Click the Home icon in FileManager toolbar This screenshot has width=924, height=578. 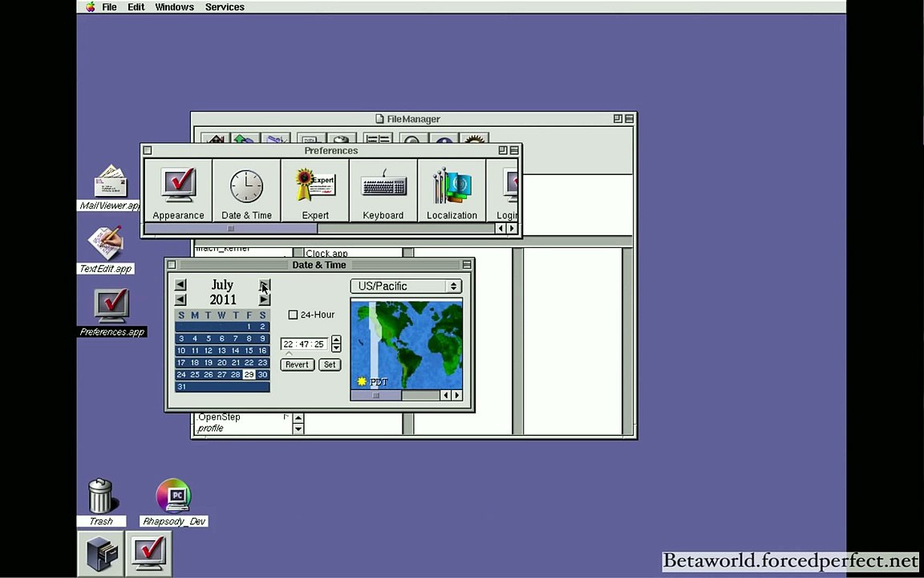point(215,139)
